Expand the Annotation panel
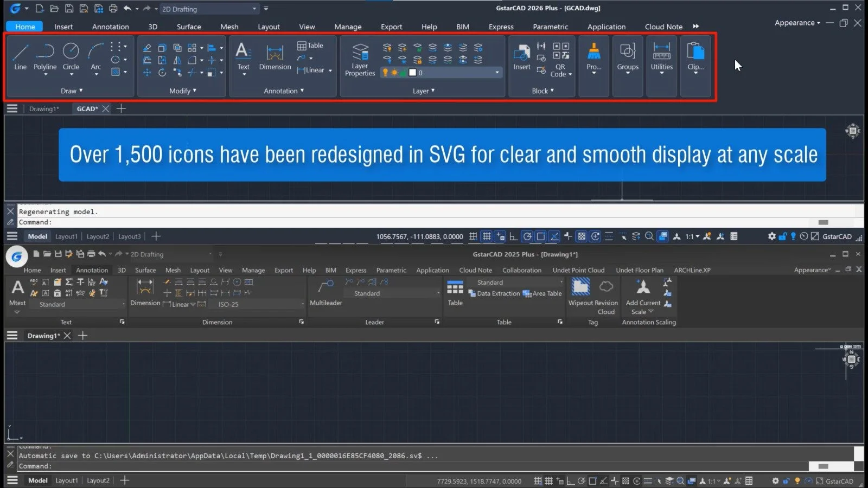Viewport: 868px width, 488px height. click(284, 91)
